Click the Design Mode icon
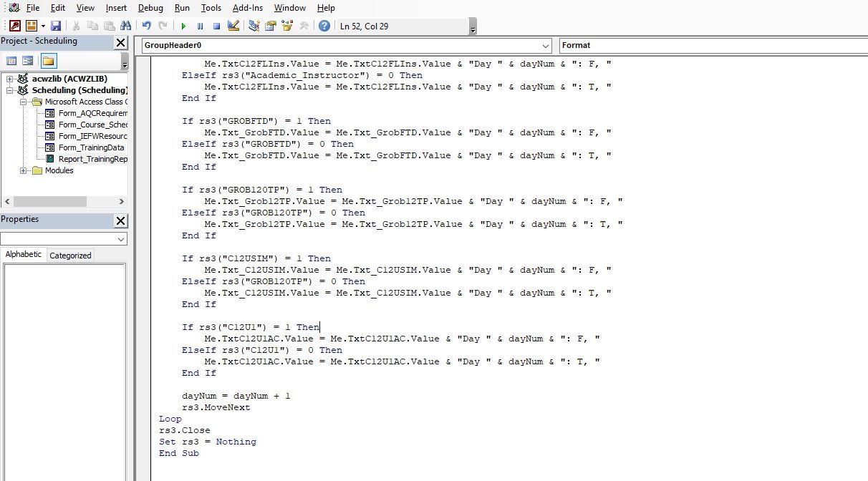 pyautogui.click(x=233, y=25)
